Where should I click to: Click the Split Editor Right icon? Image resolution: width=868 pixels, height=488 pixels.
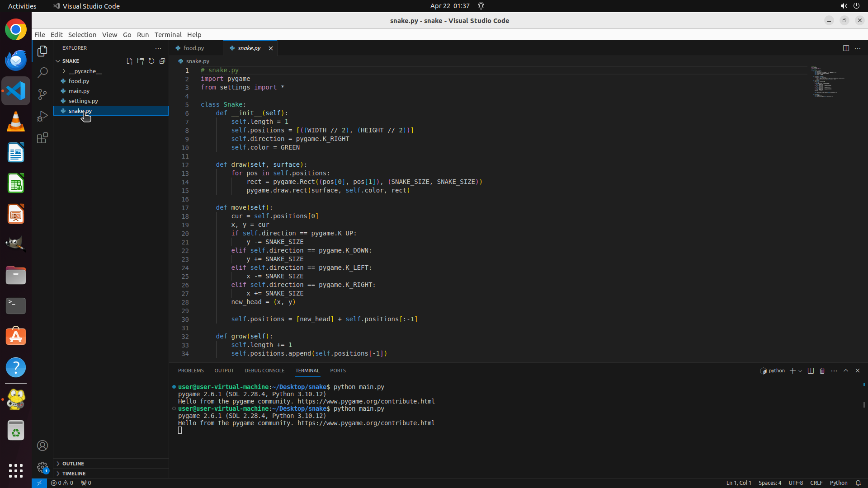(x=846, y=48)
